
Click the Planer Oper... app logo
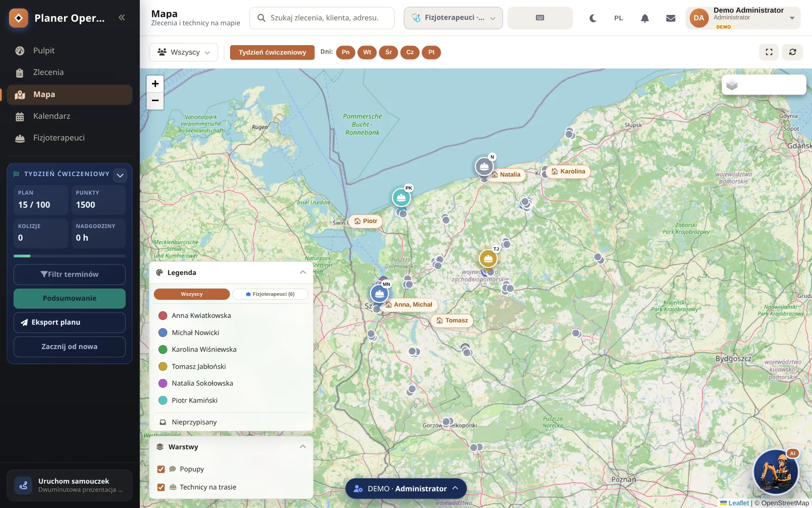coord(18,18)
